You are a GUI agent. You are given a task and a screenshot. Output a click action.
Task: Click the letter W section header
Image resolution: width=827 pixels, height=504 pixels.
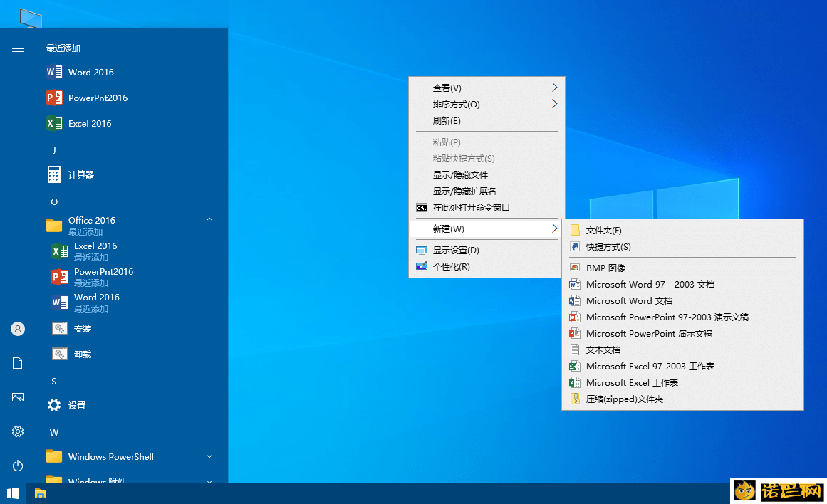(x=54, y=432)
